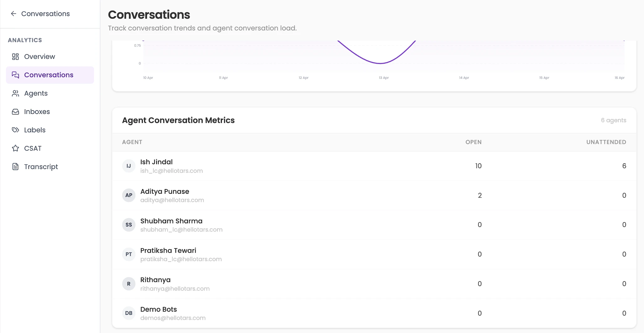Click the Overview grid icon

pyautogui.click(x=15, y=56)
